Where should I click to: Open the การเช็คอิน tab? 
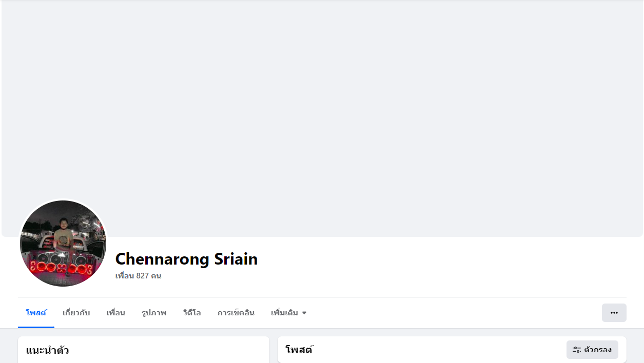pyautogui.click(x=236, y=313)
